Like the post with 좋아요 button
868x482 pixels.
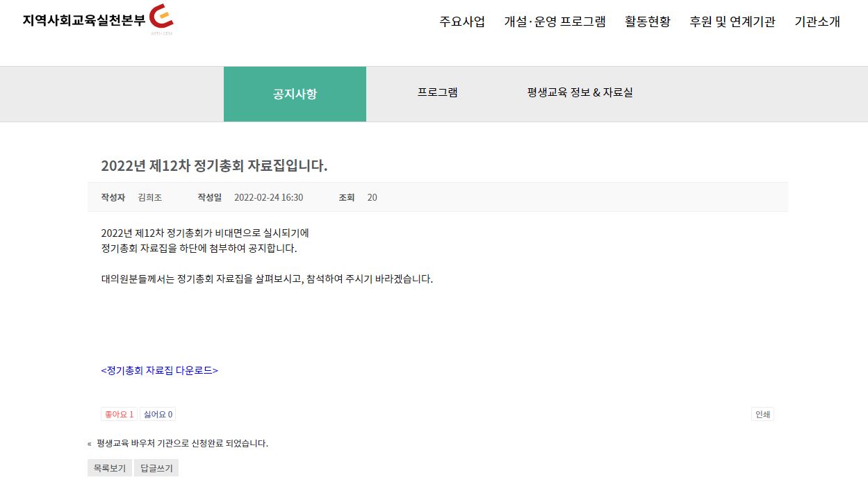point(119,415)
